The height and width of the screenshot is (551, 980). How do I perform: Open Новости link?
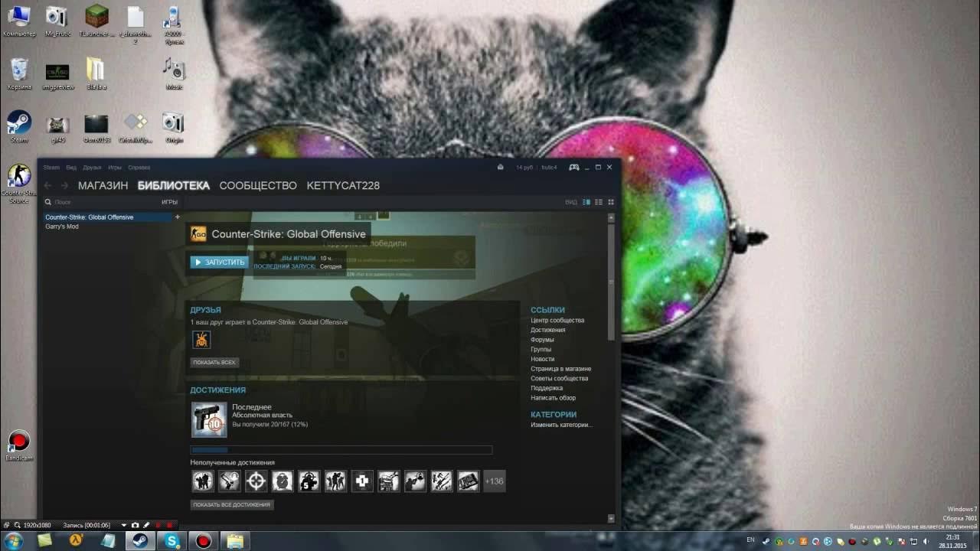point(543,359)
